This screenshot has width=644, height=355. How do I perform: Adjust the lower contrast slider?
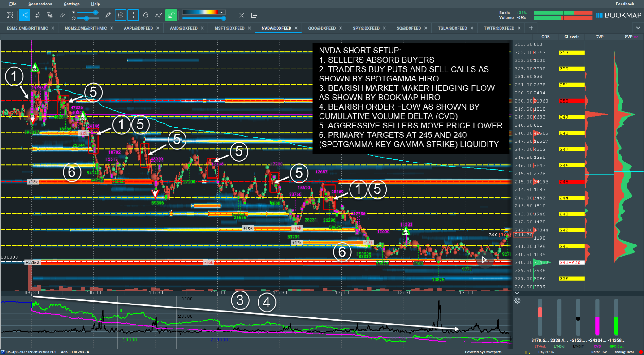coord(88,18)
